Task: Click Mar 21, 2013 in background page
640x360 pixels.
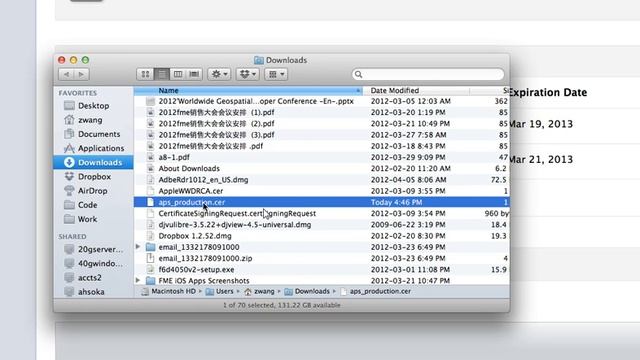Action: click(x=540, y=160)
